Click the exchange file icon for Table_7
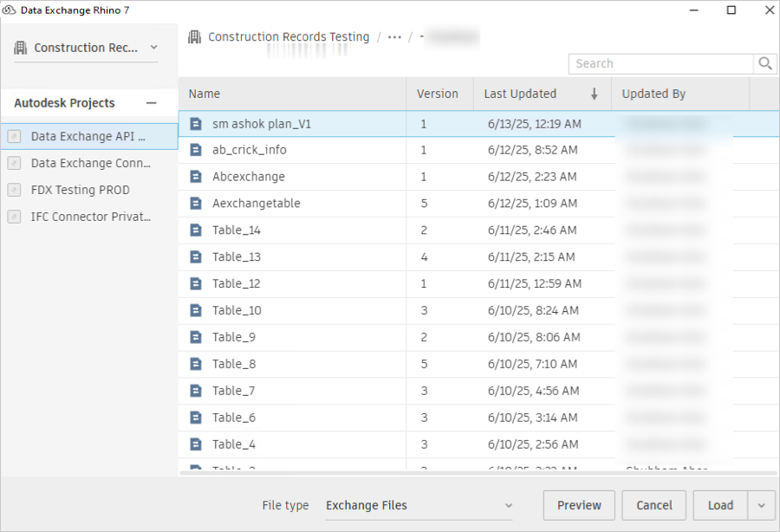The width and height of the screenshot is (780, 532). (196, 391)
